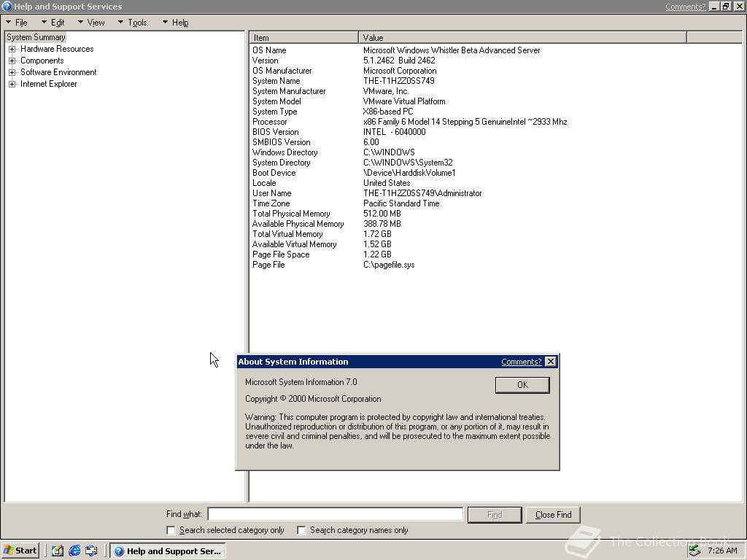Open the Start menu
The height and width of the screenshot is (560, 747).
point(20,551)
